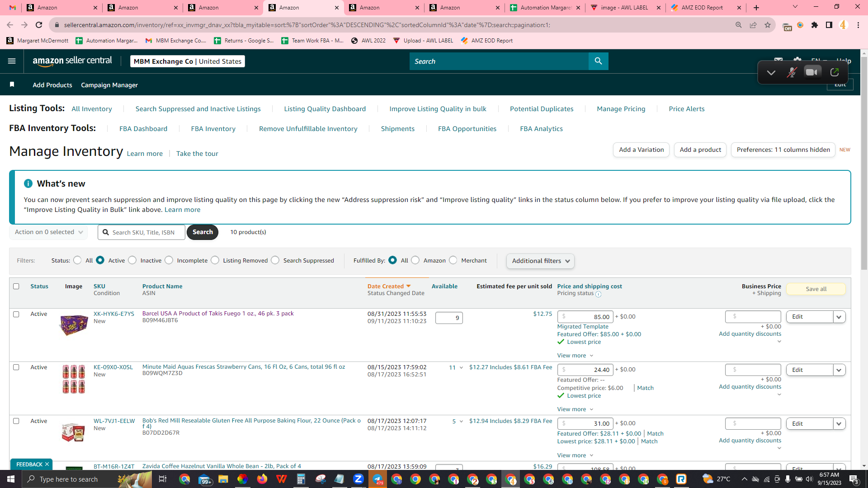The width and height of the screenshot is (868, 488).
Task: Click the Add a product button
Action: (x=700, y=150)
